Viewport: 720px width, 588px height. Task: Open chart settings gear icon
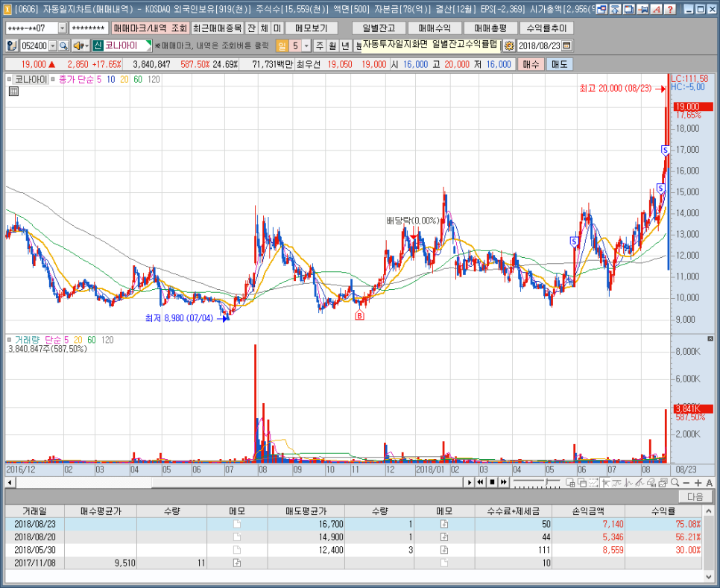pos(509,46)
